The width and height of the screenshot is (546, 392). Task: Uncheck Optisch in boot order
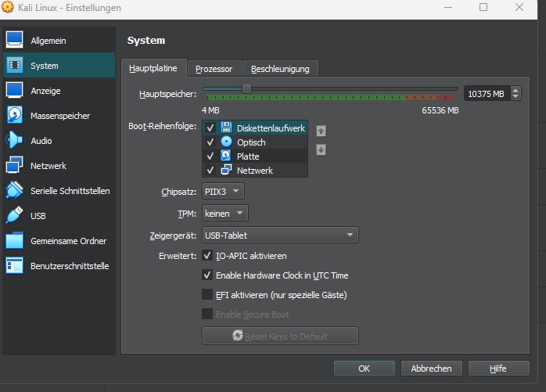coord(210,142)
